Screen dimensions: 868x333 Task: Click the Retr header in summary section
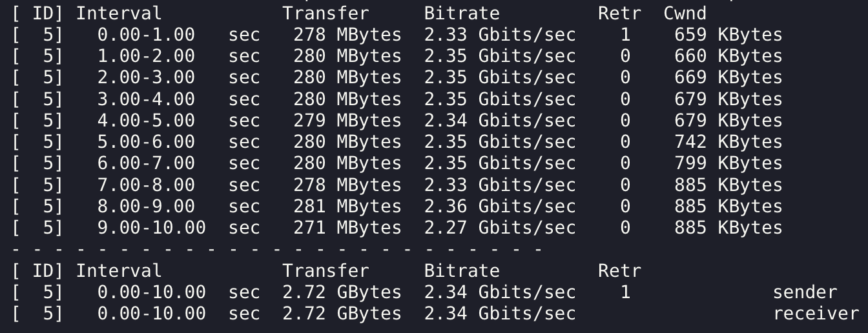tap(619, 270)
